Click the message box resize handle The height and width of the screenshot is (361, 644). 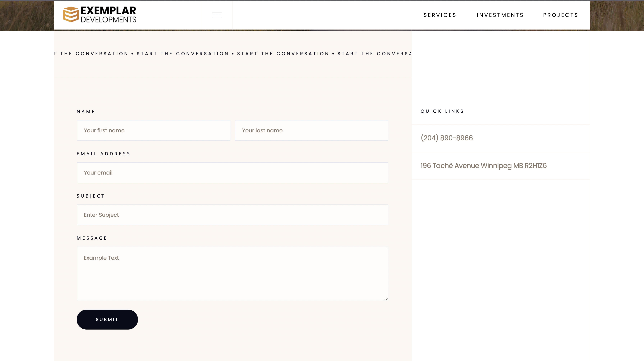coord(386,298)
